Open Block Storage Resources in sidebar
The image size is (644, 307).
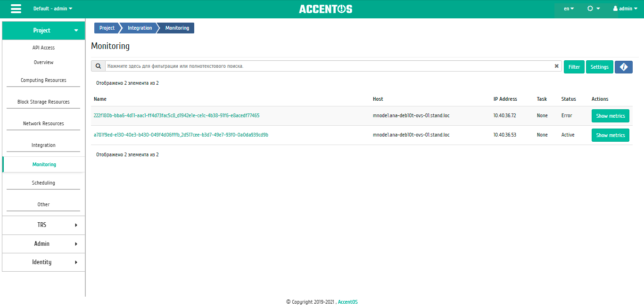43,102
